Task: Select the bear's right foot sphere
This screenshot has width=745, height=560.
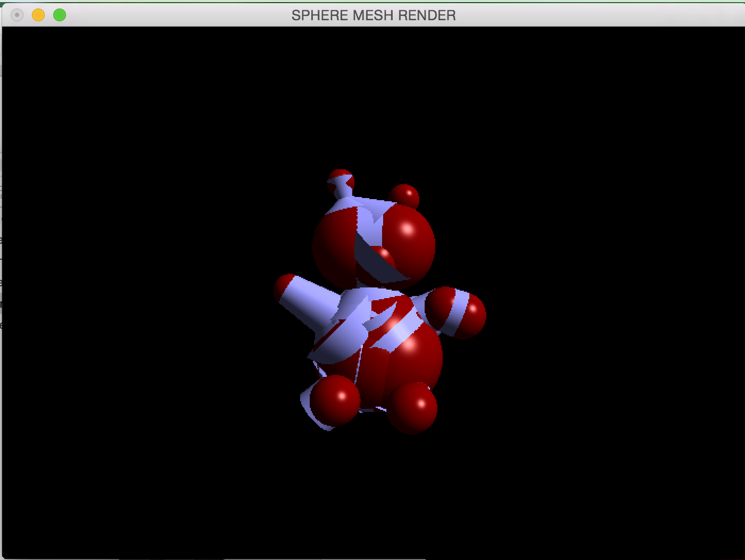Action: click(412, 407)
